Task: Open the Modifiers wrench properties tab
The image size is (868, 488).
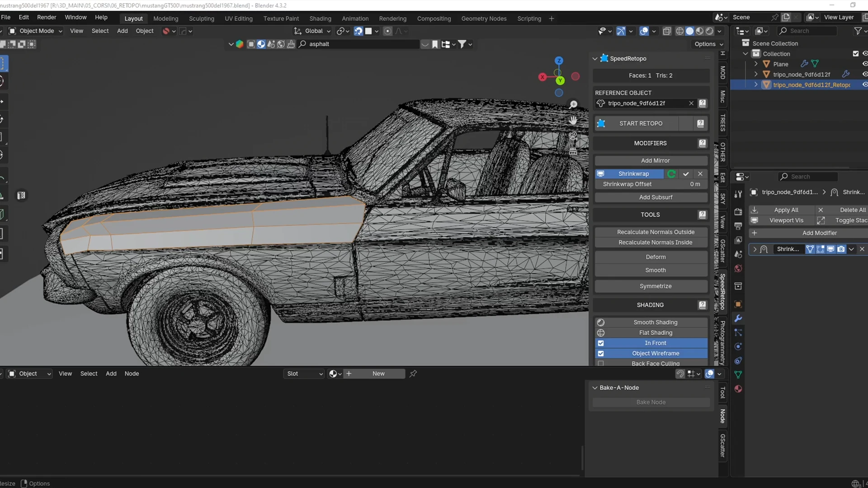Action: [738, 319]
